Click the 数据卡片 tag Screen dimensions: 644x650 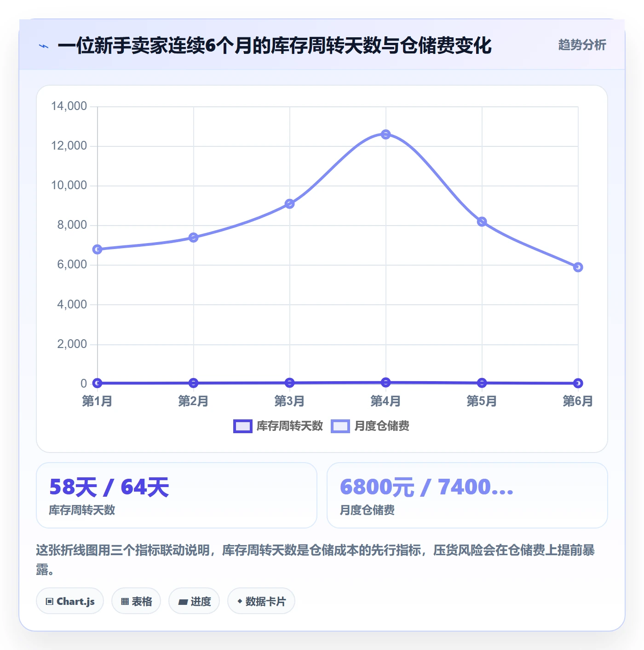pyautogui.click(x=261, y=601)
